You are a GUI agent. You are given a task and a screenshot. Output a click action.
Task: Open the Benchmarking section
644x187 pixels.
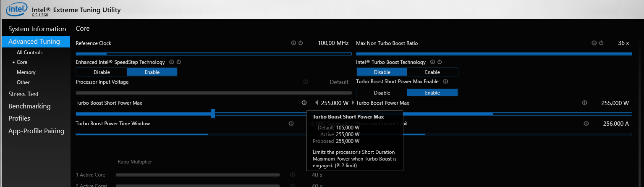point(29,106)
